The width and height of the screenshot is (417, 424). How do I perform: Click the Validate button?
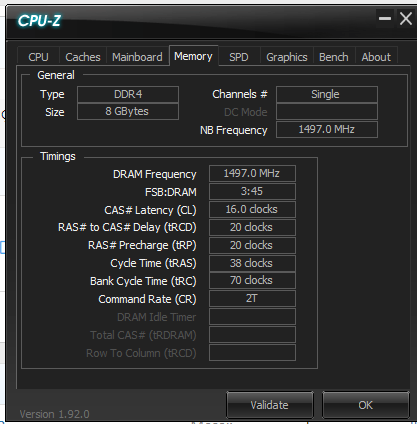point(270,405)
